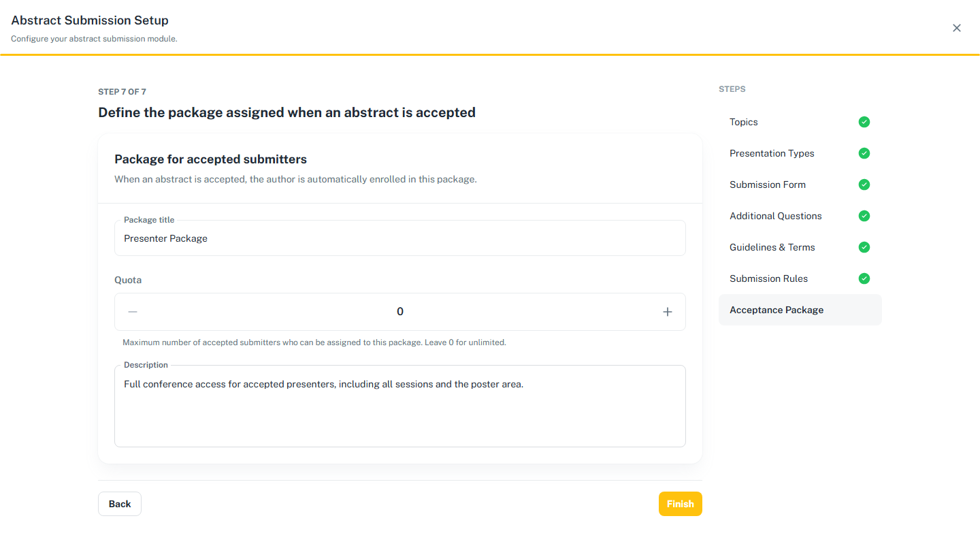The height and width of the screenshot is (544, 980).
Task: Click the quota value 0
Action: [x=400, y=312]
